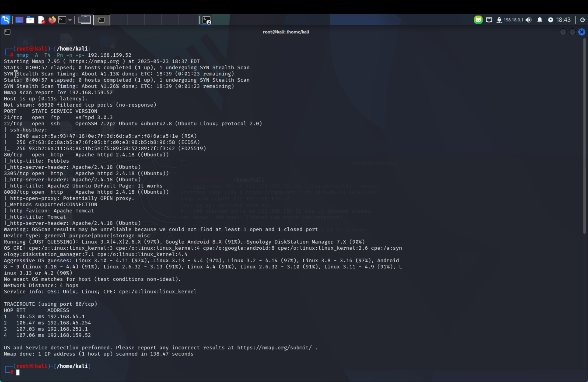Viewport: 588px width, 382px height.
Task: Close the terminal window
Action: (582, 32)
